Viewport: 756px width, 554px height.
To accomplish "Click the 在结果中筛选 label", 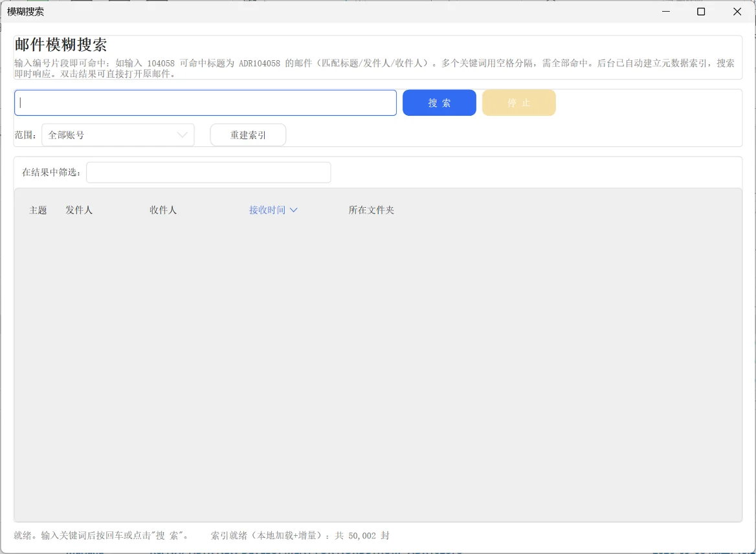I will [51, 172].
